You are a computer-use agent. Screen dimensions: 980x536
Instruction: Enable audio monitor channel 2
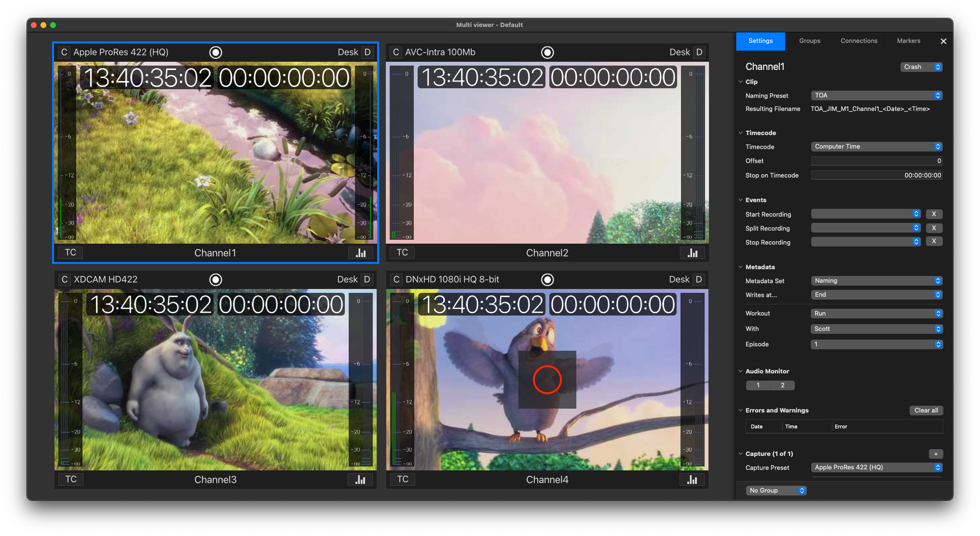pyautogui.click(x=782, y=385)
